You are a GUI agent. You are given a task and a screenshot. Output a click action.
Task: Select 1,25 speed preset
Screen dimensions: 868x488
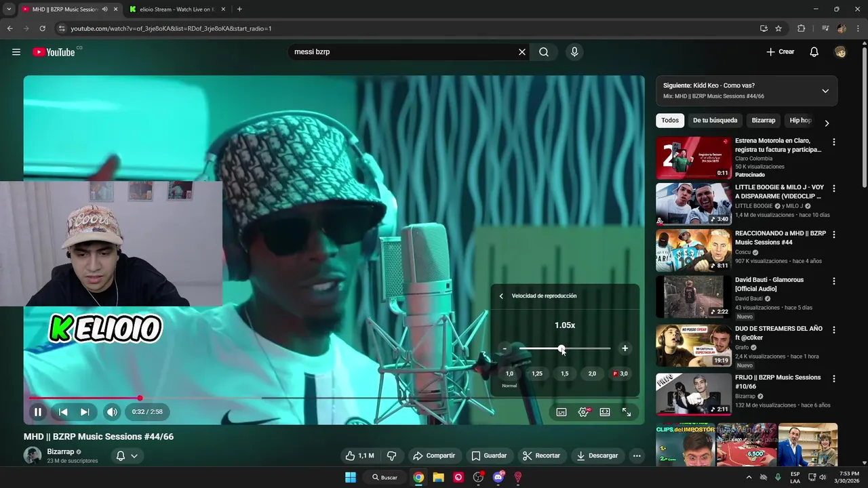537,373
